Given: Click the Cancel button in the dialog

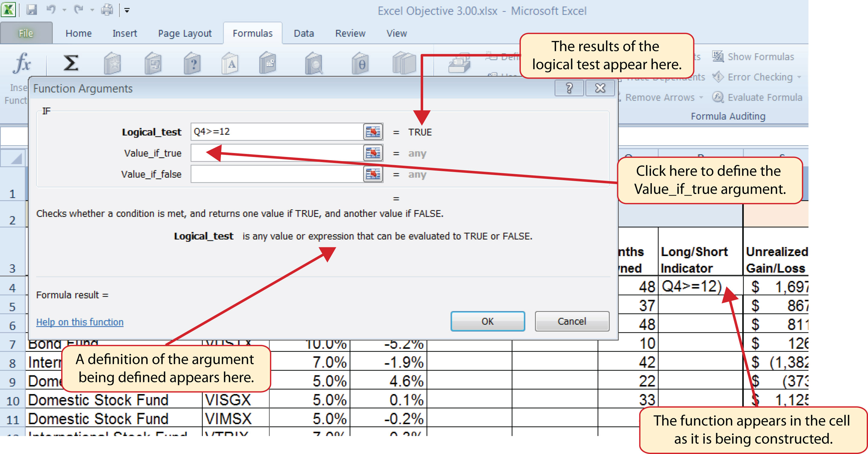Looking at the screenshot, I should [x=571, y=321].
